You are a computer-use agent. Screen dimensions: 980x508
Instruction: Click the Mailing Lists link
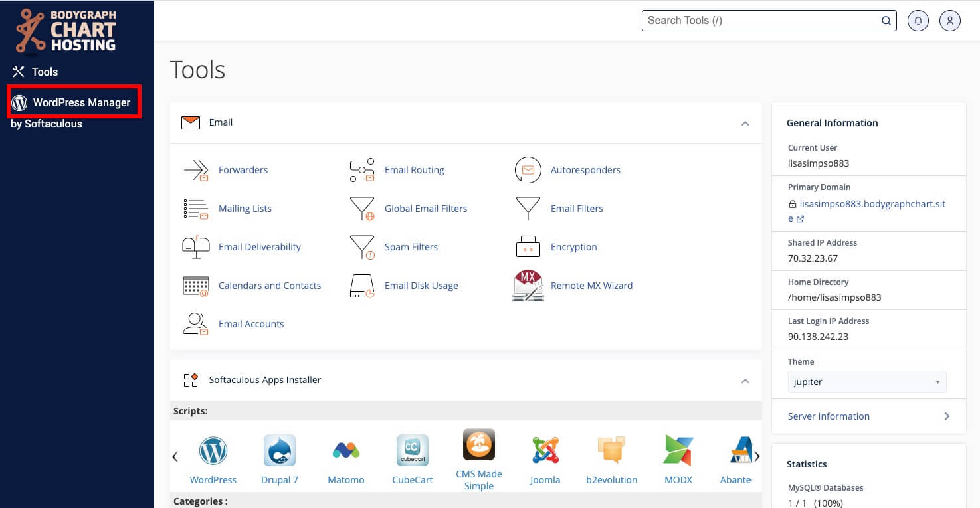[245, 209]
